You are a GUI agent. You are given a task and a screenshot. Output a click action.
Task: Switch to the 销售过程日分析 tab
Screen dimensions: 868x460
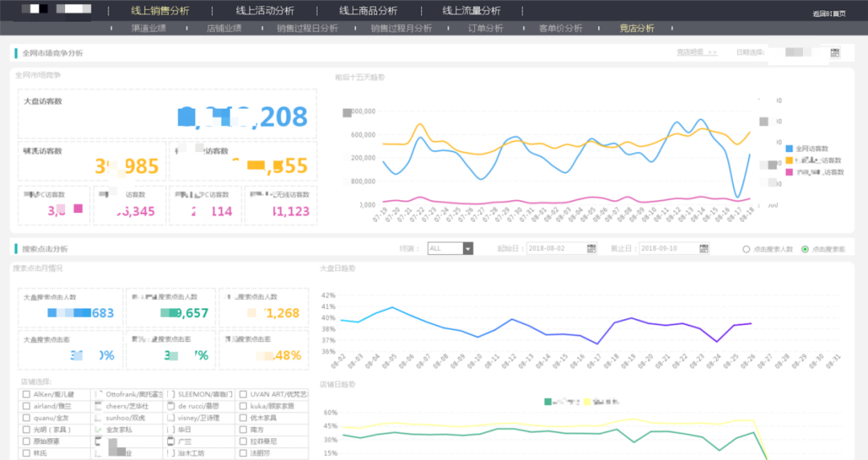pos(307,28)
